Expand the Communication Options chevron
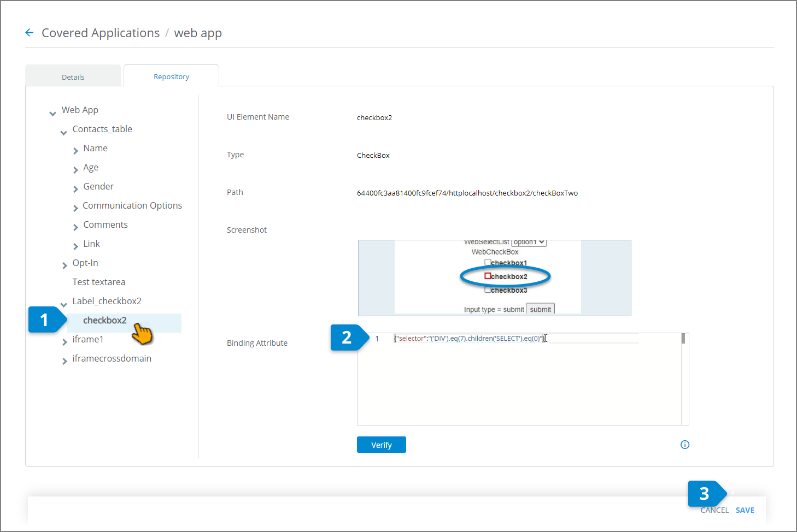 click(75, 208)
